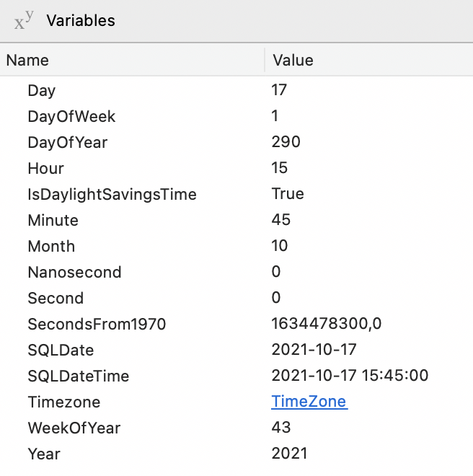Select the Minute variable row
The height and width of the screenshot is (476, 473).
point(236,220)
